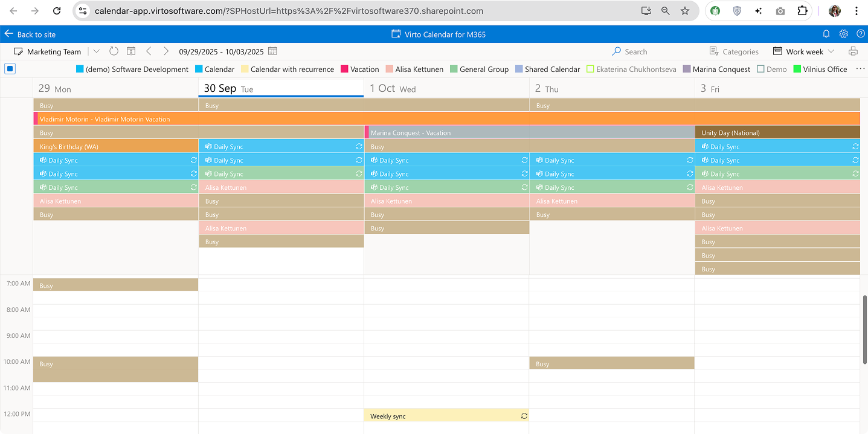Open the Weekly sync event on Wednesday
Viewport: 868px width, 434px height.
pos(446,416)
